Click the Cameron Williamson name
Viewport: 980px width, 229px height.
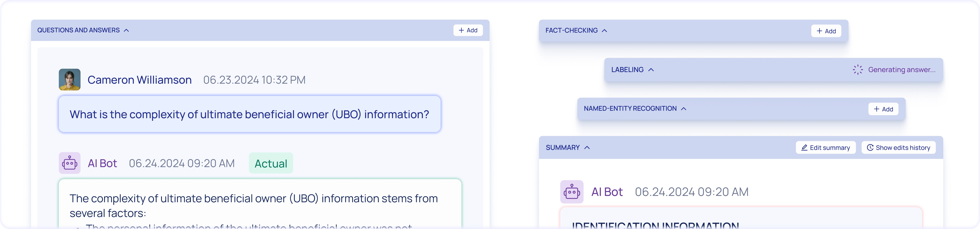[x=140, y=80]
